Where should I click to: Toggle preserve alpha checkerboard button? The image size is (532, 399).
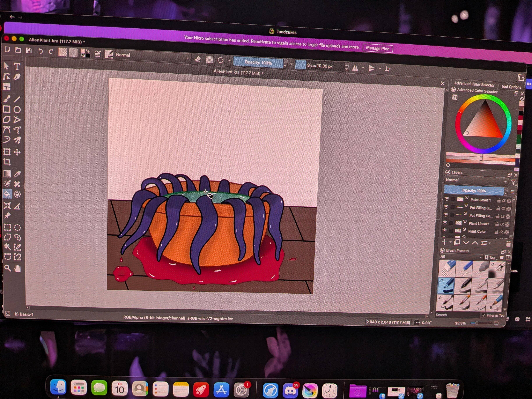209,60
